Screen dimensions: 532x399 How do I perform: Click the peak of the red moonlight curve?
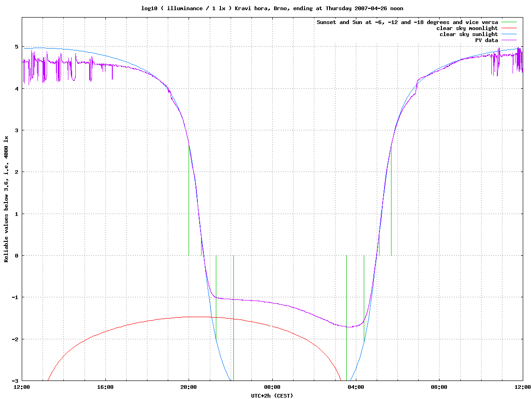click(197, 317)
